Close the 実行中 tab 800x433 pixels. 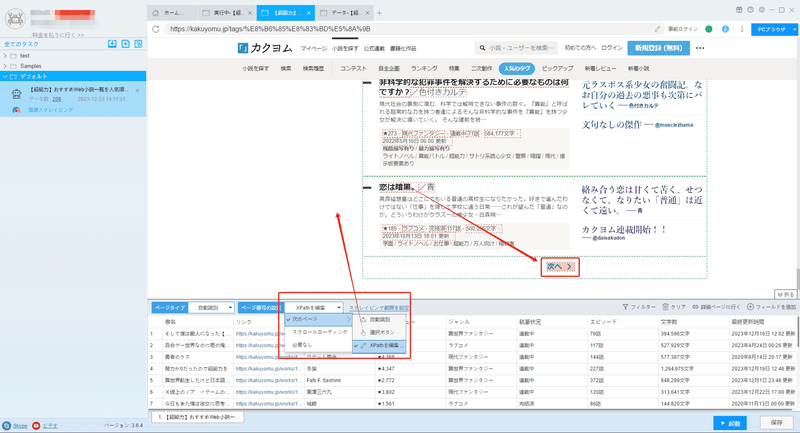[x=249, y=13]
